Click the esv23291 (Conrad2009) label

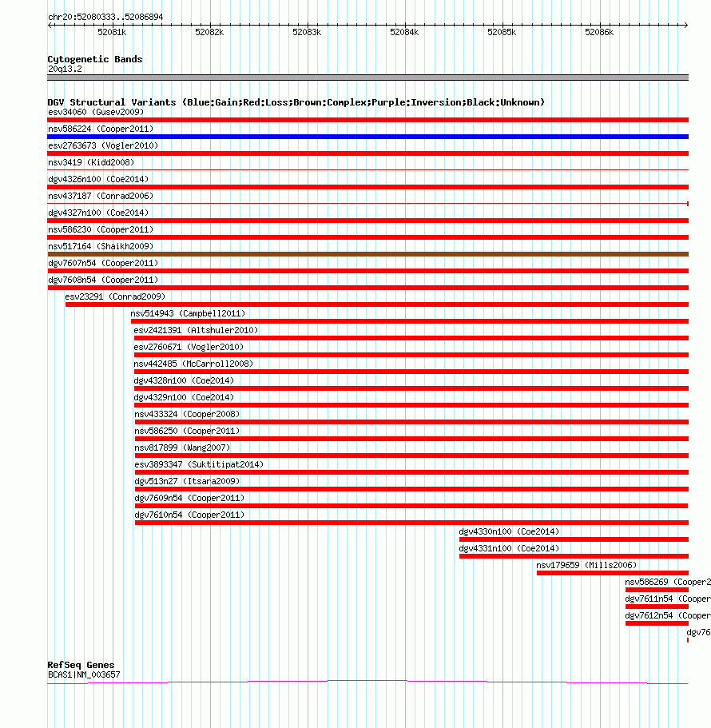click(x=115, y=296)
